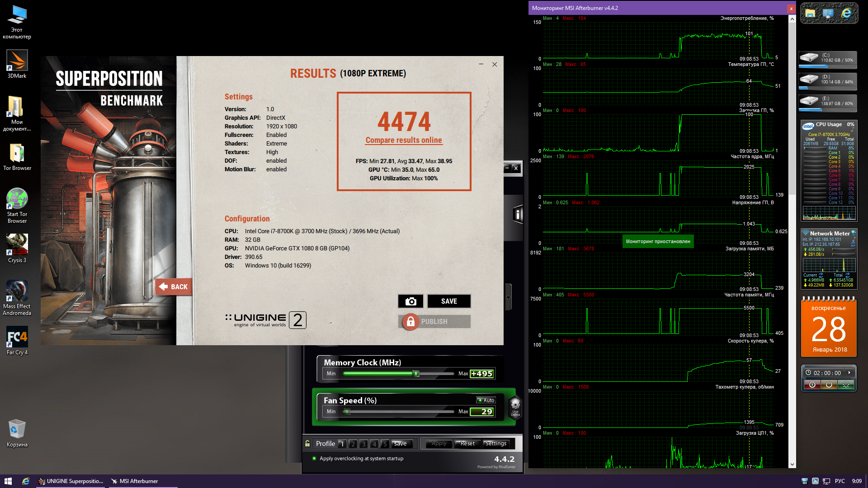Click the profile lock padlock icon
Screen dimensions: 868x488
tap(307, 444)
